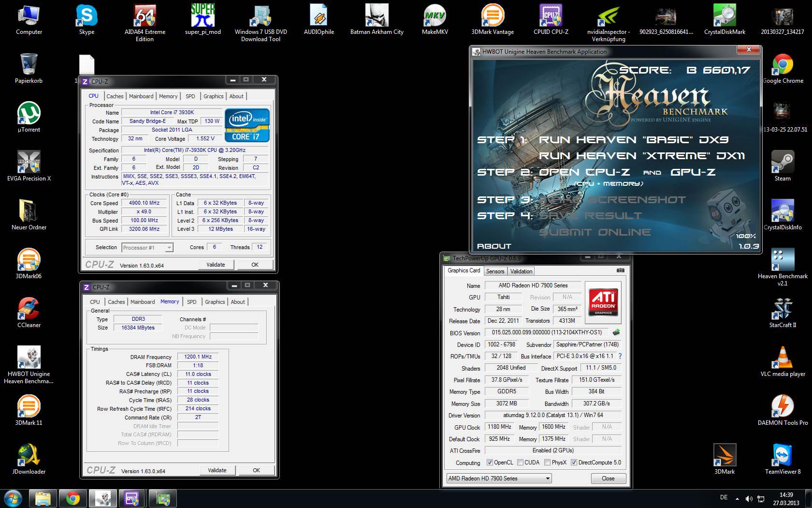The image size is (812, 508).
Task: Click bus interface question mark in GPU-Z
Action: click(x=620, y=356)
